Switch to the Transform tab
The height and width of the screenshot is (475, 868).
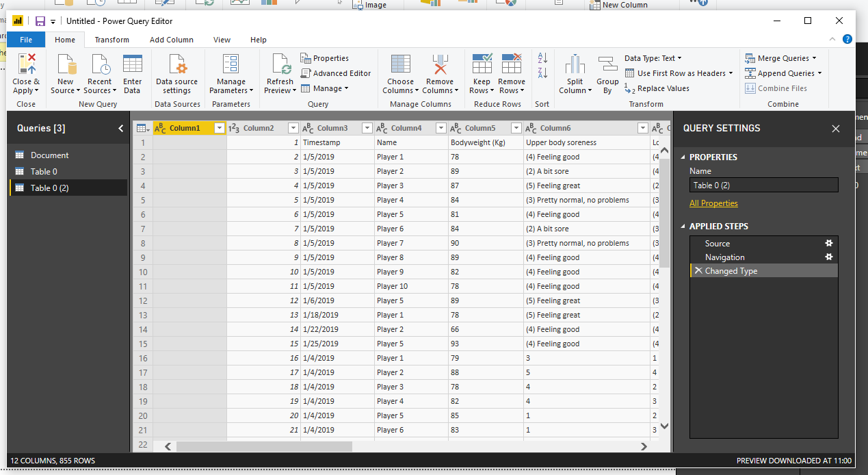[x=111, y=40]
